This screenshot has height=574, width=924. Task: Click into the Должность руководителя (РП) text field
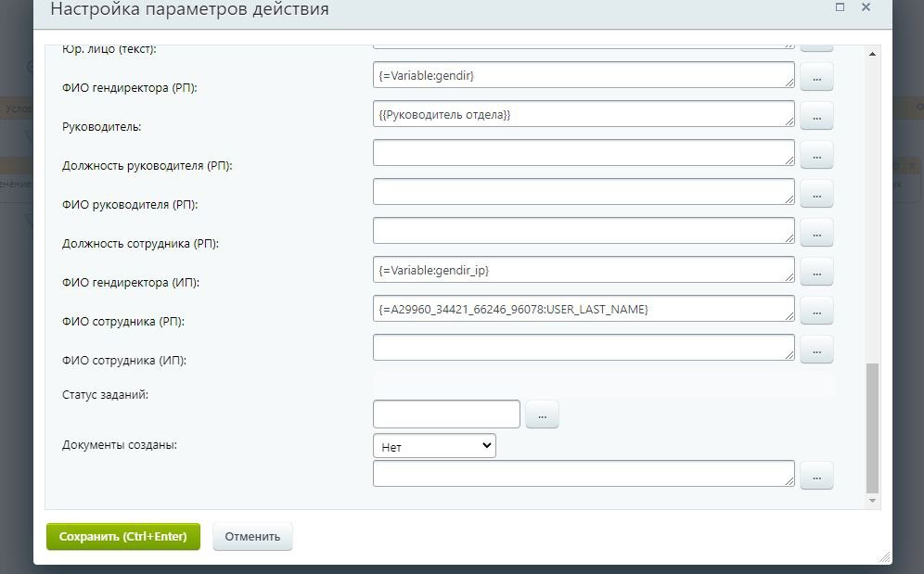coord(584,153)
